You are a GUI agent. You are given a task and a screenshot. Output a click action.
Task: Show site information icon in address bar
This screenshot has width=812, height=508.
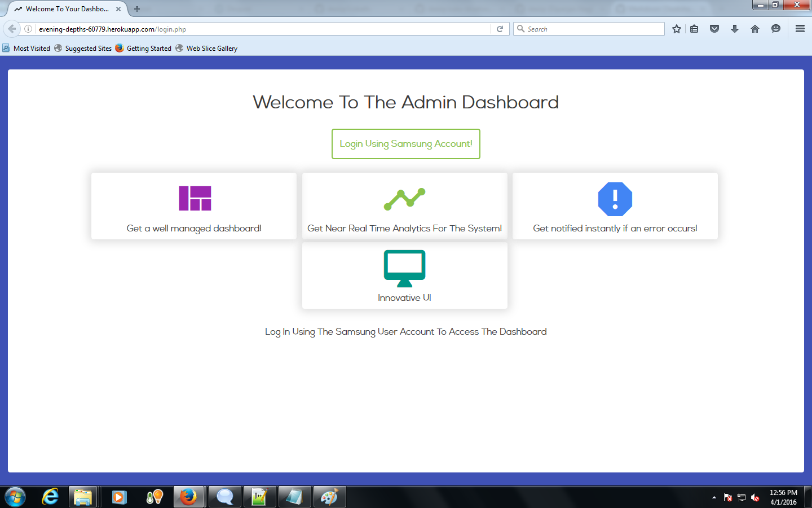coord(28,29)
